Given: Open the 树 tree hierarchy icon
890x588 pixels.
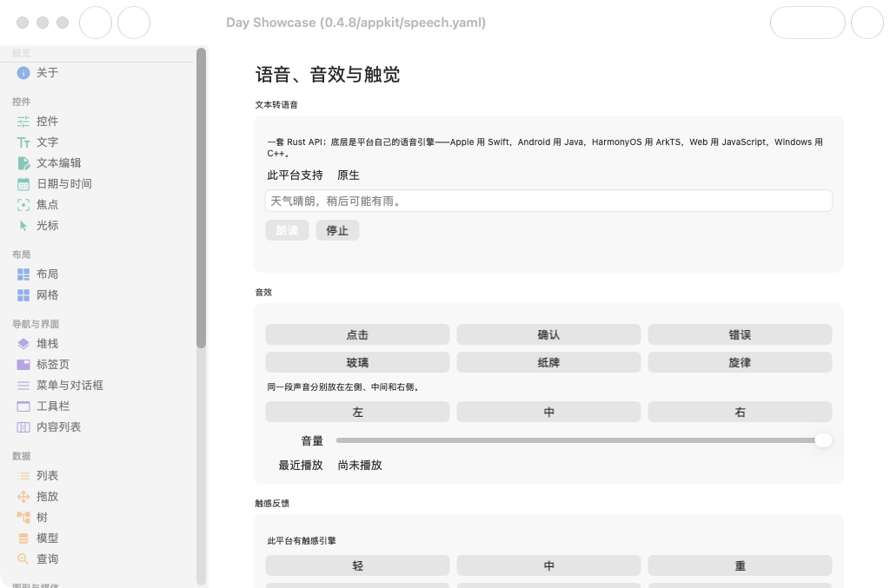Looking at the screenshot, I should click(x=23, y=518).
